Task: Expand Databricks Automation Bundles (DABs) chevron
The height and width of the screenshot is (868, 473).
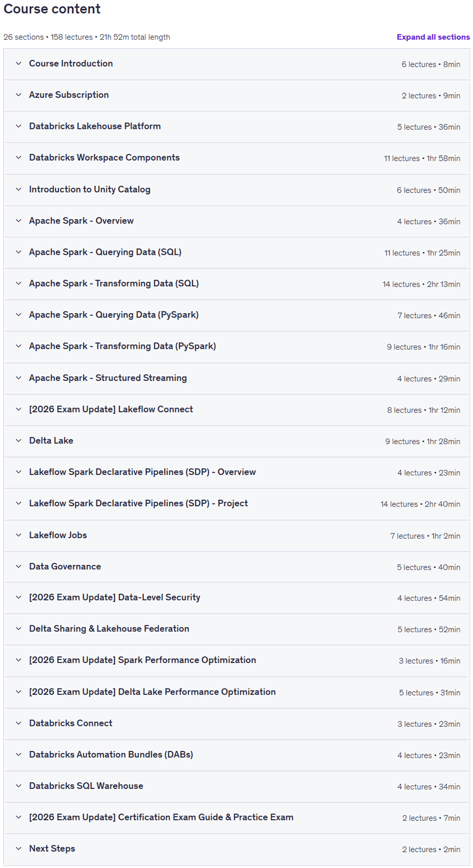Action: click(18, 755)
